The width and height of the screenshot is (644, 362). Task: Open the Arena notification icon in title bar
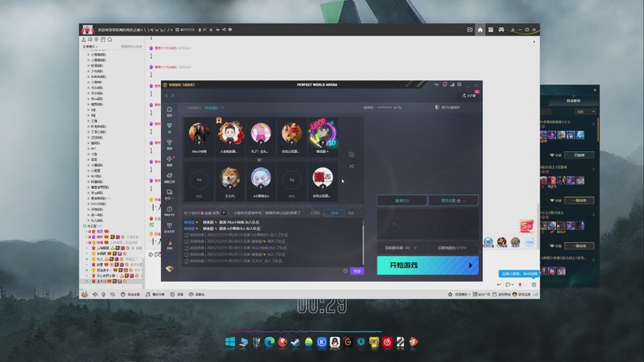tap(444, 84)
